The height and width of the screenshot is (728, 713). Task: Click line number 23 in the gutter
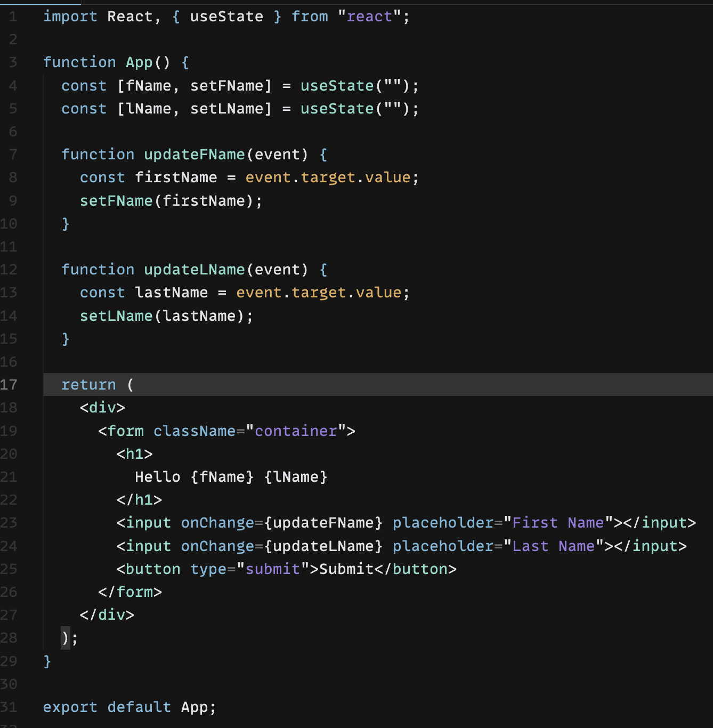coord(9,523)
